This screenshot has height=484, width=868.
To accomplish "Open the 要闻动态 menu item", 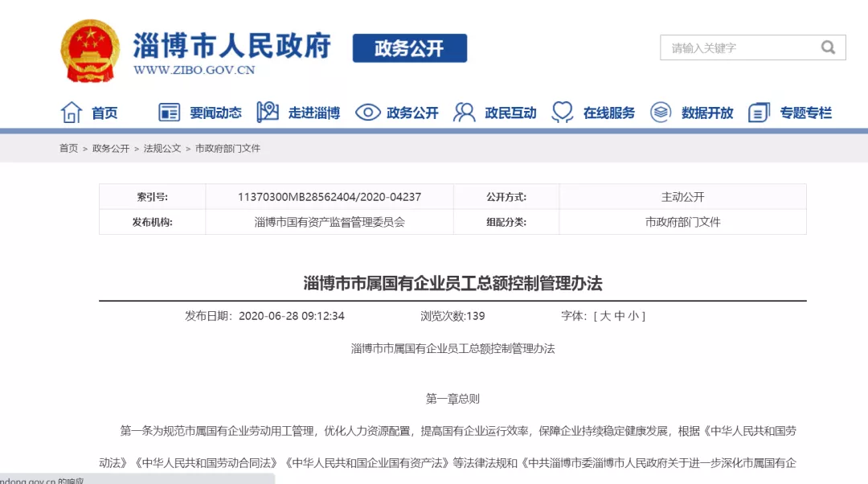I will 215,113.
